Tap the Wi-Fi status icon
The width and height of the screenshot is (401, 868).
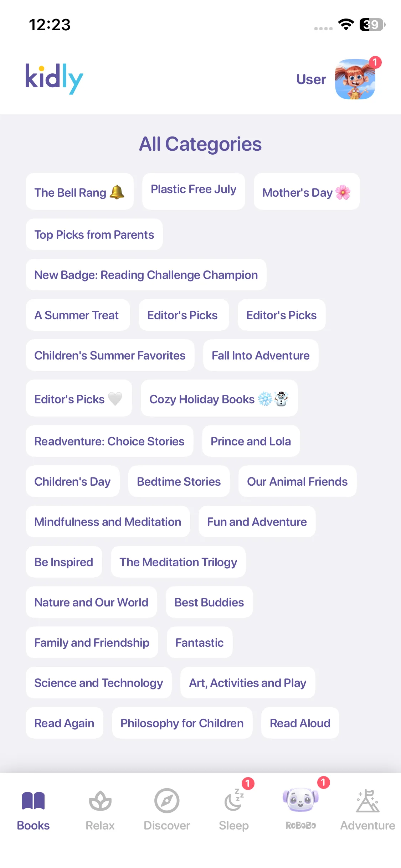click(345, 24)
